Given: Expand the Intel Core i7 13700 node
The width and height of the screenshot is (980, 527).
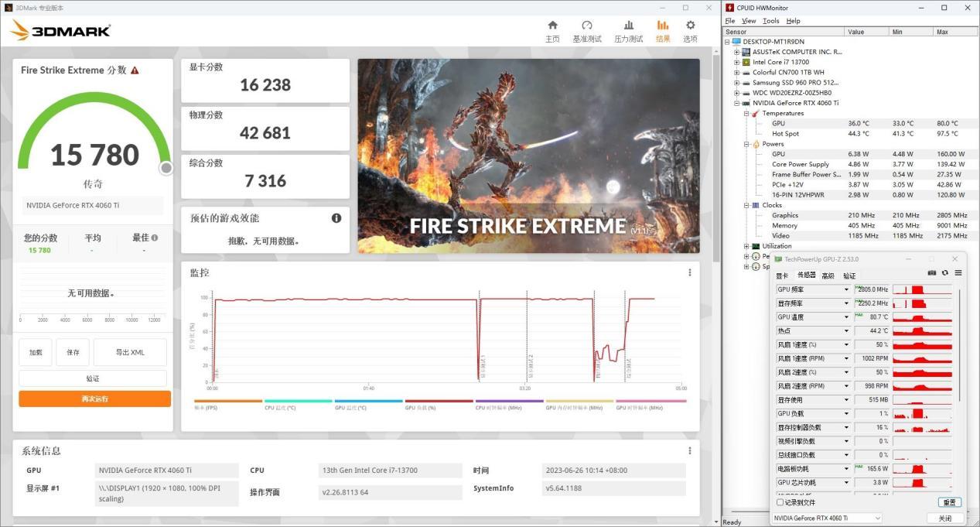Looking at the screenshot, I should point(736,62).
